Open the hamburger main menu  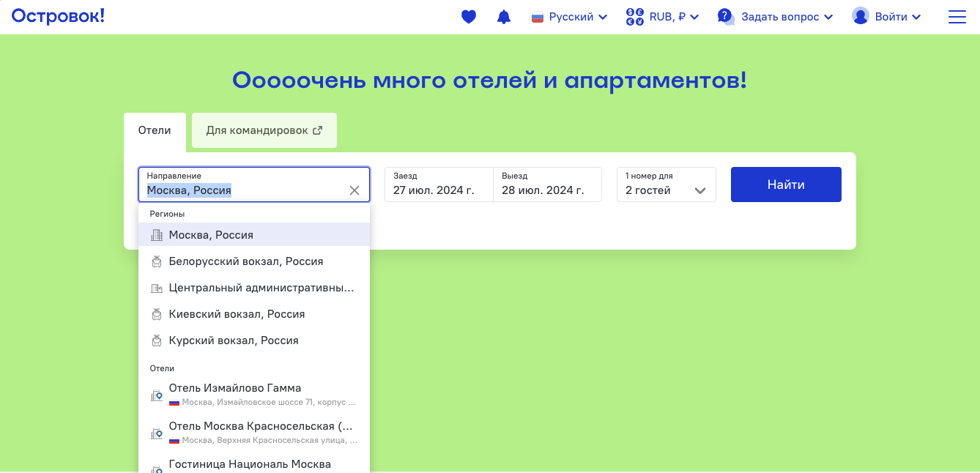coord(957,17)
